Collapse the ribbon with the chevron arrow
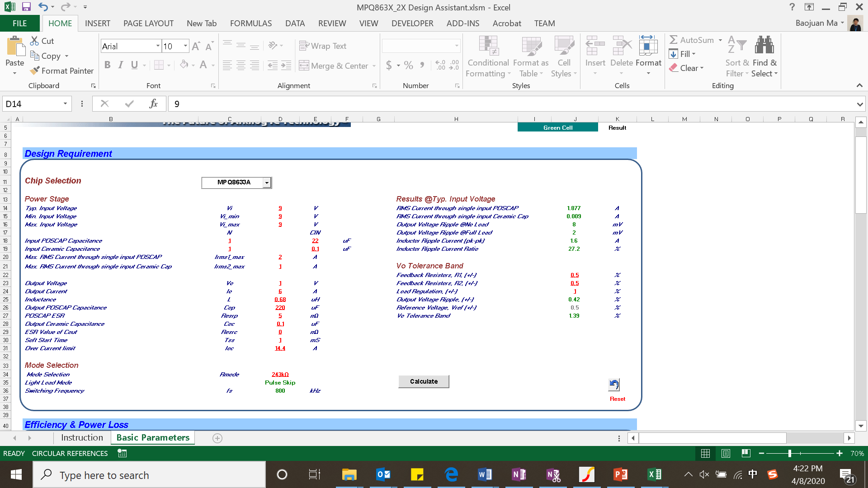868x488 pixels. pos(859,85)
